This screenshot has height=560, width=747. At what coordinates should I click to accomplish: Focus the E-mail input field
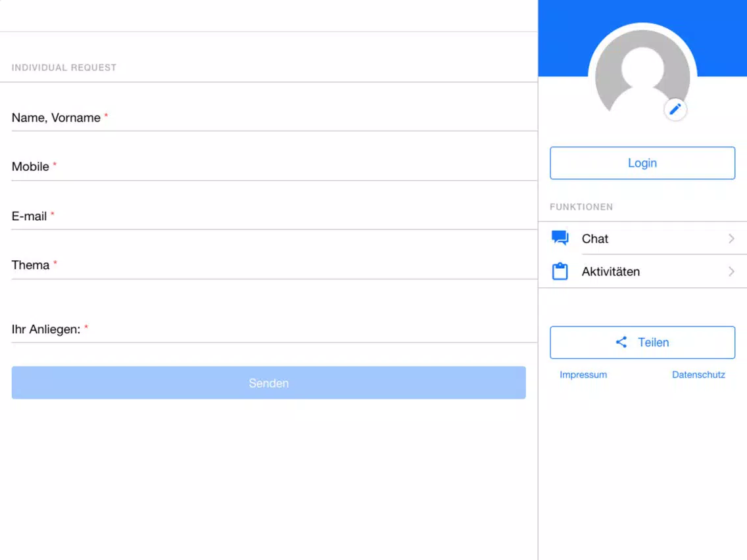tap(274, 216)
